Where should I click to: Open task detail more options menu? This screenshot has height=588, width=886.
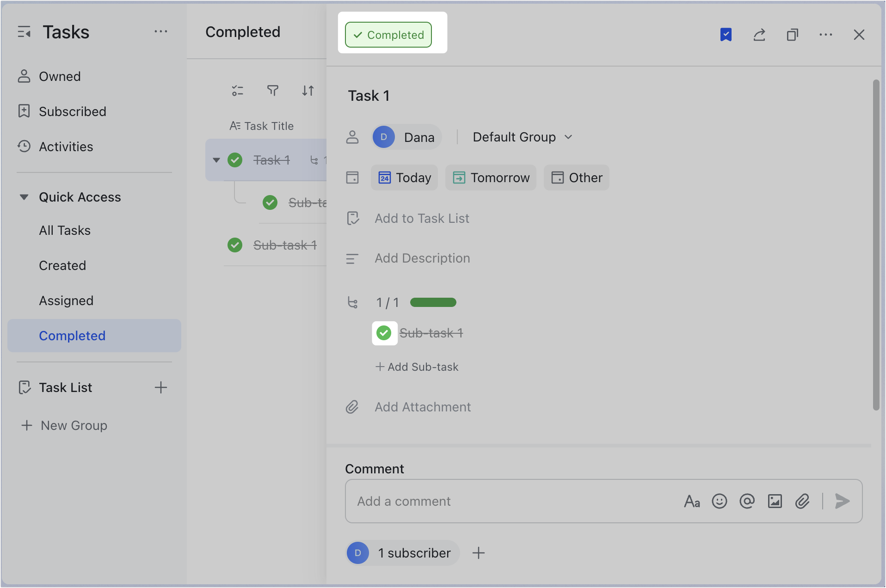(x=826, y=35)
